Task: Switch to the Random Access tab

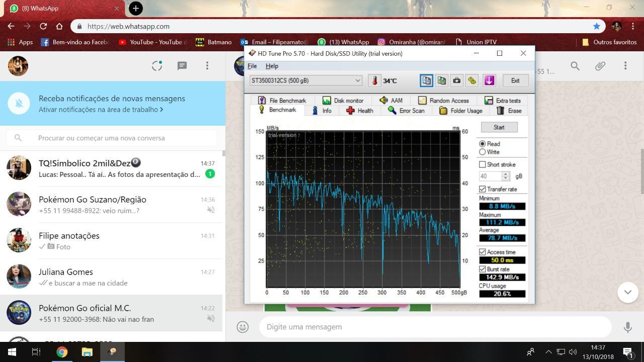Action: 443,100
